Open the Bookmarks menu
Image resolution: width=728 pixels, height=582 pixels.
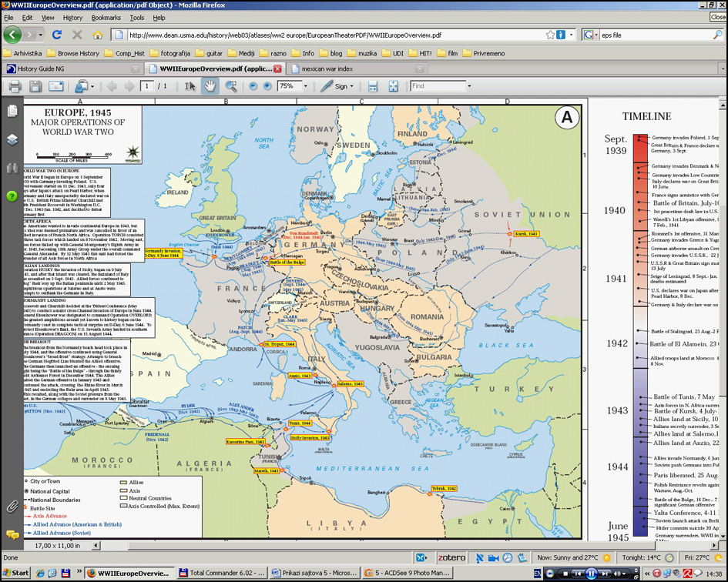click(x=106, y=17)
